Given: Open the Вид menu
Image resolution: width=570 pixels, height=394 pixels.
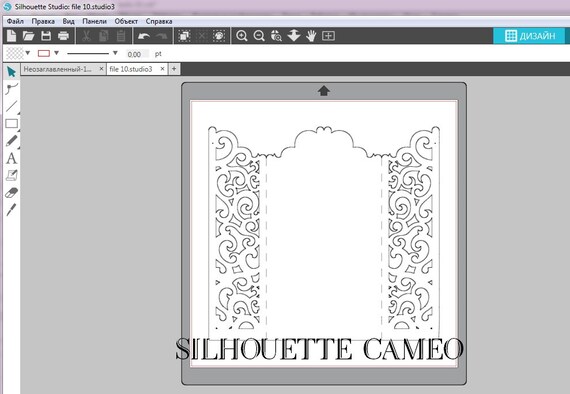Looking at the screenshot, I should click(x=68, y=21).
